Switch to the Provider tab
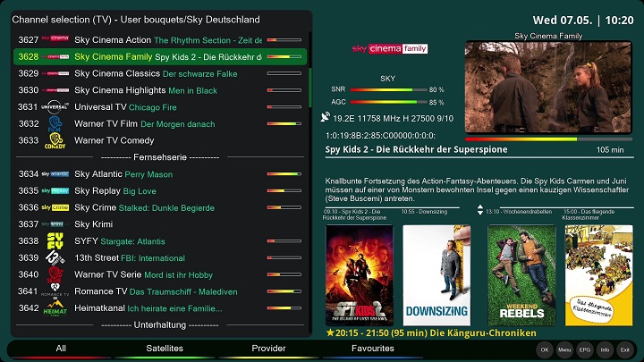 [x=268, y=349]
